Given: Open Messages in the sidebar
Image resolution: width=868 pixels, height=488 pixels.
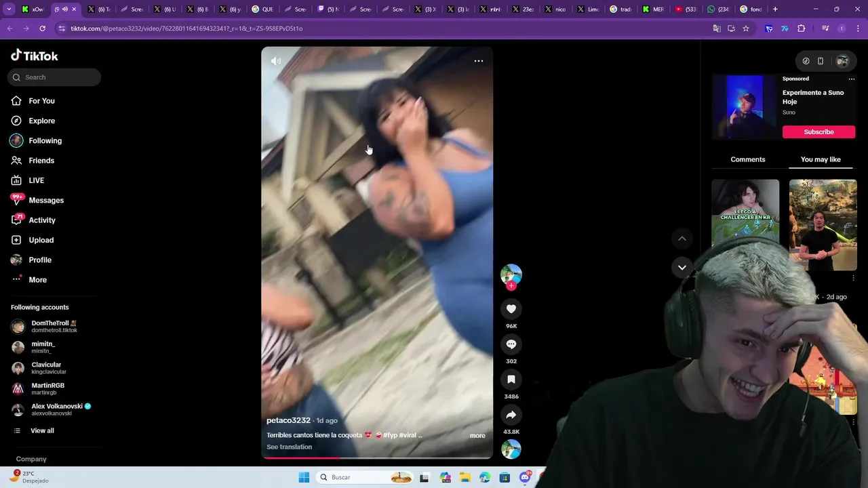Looking at the screenshot, I should [x=46, y=200].
